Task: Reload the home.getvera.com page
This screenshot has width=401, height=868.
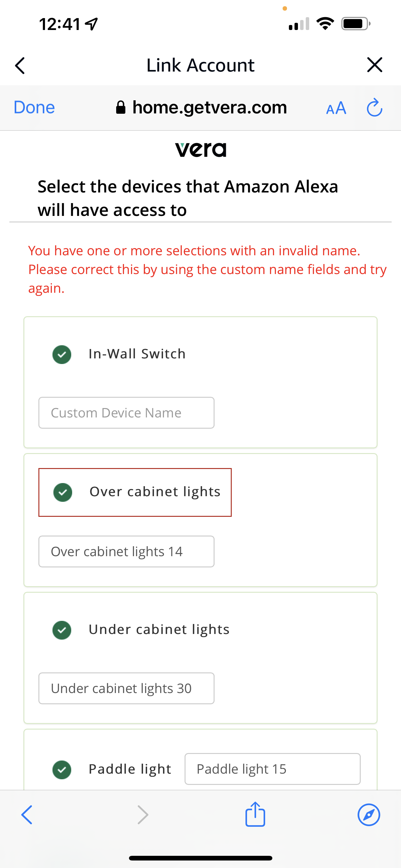Action: (x=374, y=108)
